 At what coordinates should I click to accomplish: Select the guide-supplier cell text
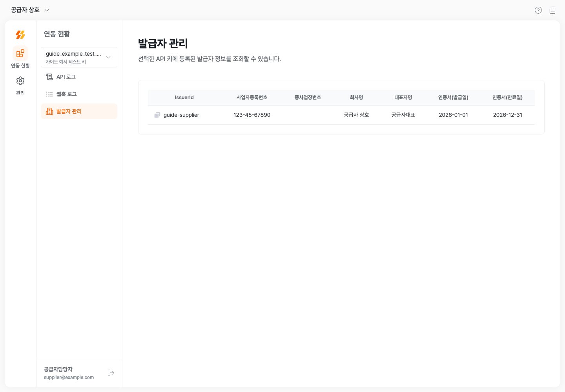pyautogui.click(x=181, y=115)
